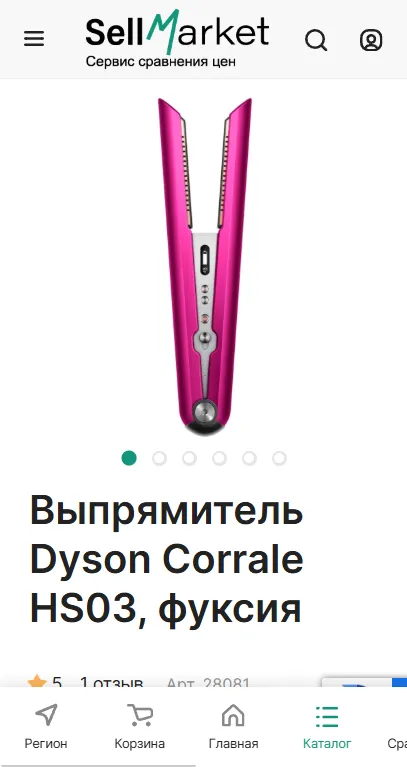
Task: Open the search magnifier icon
Action: click(x=317, y=40)
